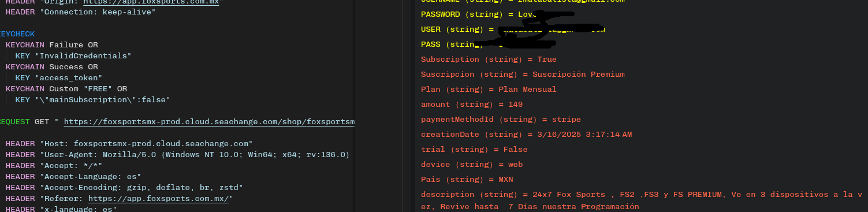This screenshot has height=212, width=868.
Task: Select the 'device (string) = web' line
Action: [x=472, y=165]
